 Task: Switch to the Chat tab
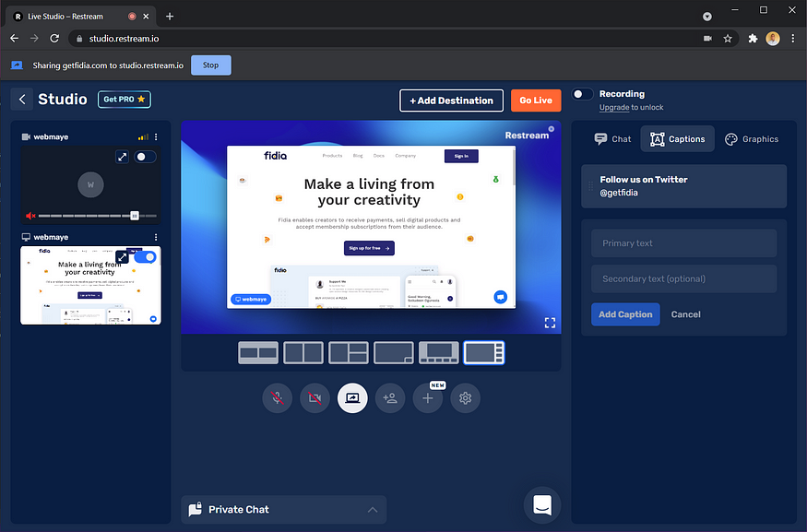612,139
